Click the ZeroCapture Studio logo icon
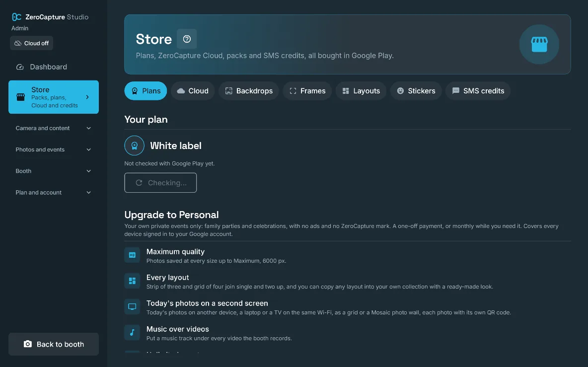 (16, 17)
